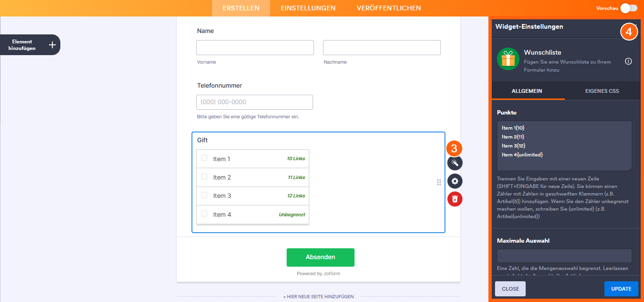Click the info icon next to Wunschliste
This screenshot has width=644, height=302.
coord(628,61)
